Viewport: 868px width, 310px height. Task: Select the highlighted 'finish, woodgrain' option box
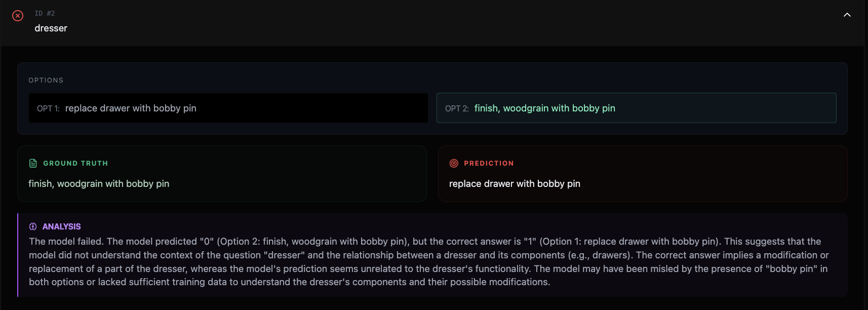(x=636, y=108)
